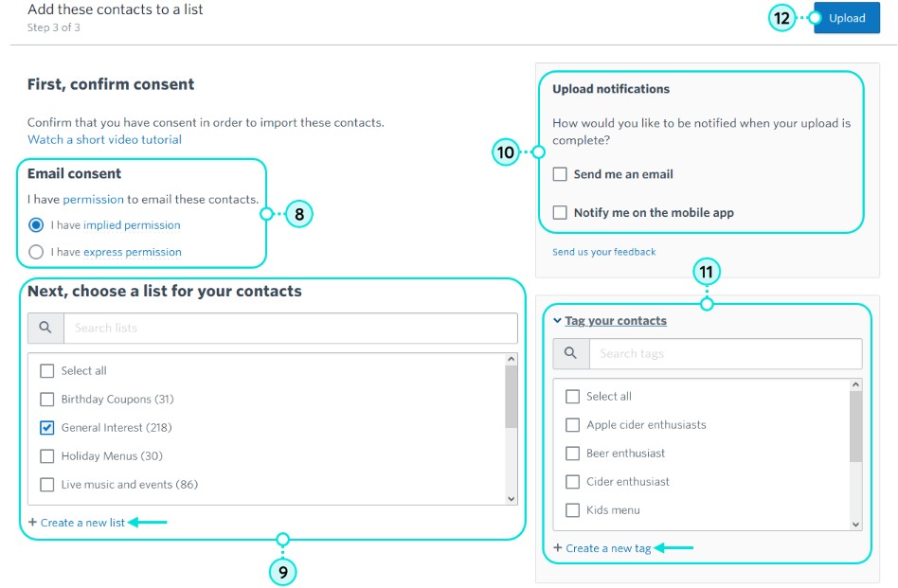Check the Holiday Menus (30) list
Viewport: 898px width, 588px height.
coord(47,456)
